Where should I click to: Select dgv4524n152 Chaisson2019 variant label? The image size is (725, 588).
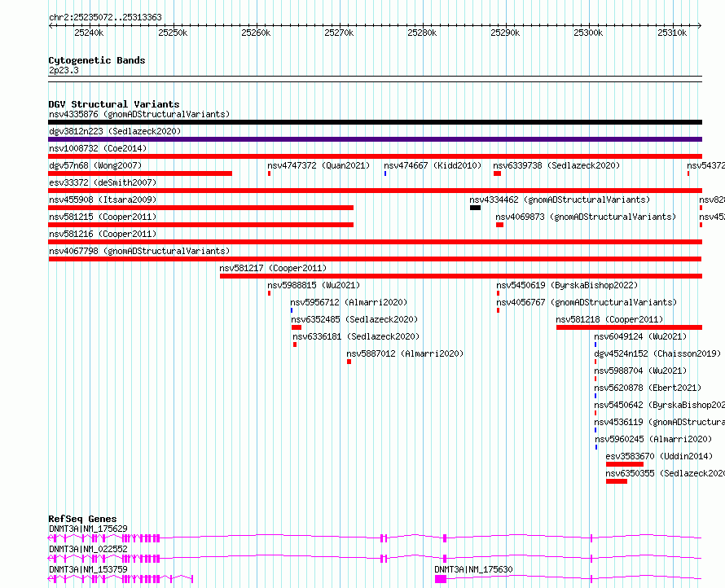pyautogui.click(x=657, y=353)
